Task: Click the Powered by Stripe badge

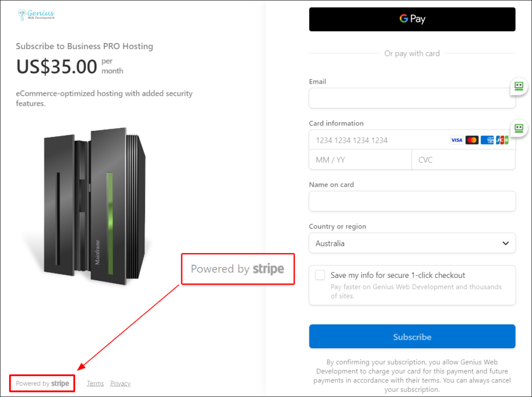Action: coord(42,383)
